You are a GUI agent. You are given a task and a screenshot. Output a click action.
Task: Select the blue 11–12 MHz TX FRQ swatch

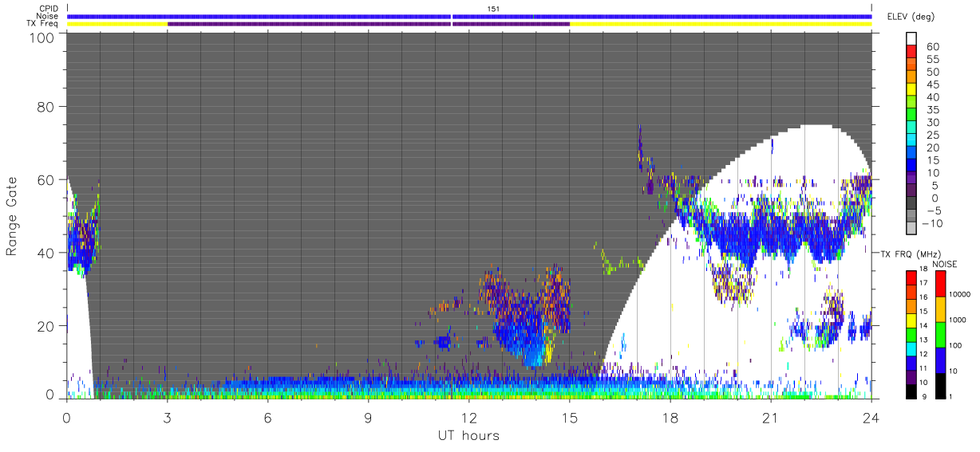[x=912, y=363]
